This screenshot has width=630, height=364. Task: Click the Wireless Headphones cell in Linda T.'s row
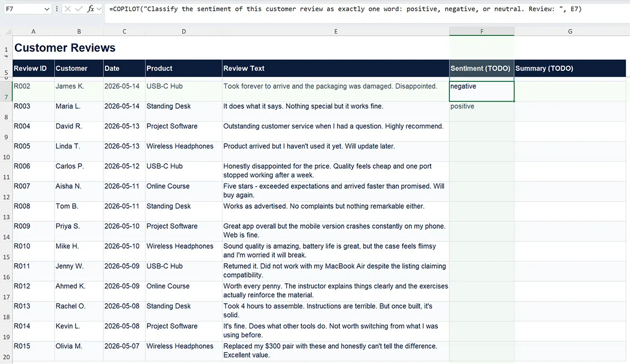click(x=184, y=152)
